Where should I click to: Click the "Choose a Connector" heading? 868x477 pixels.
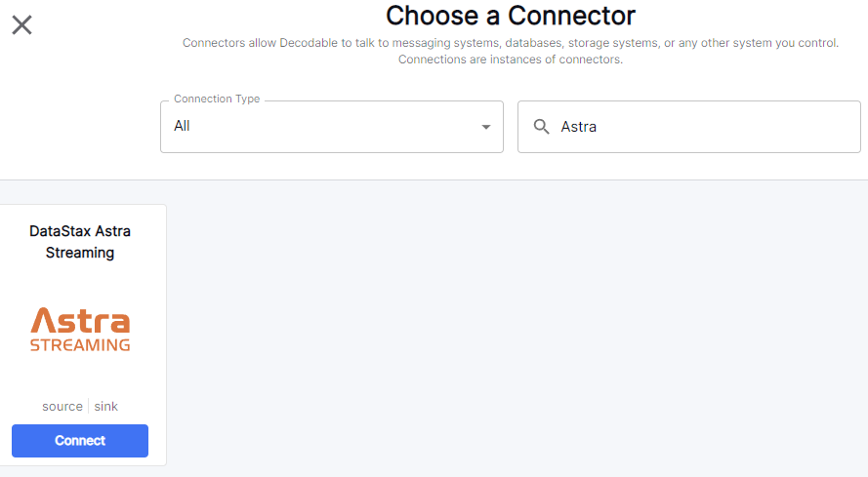click(511, 16)
